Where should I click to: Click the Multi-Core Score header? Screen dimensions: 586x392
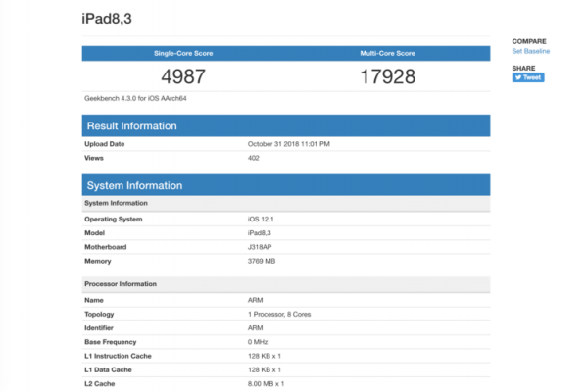[x=387, y=54]
